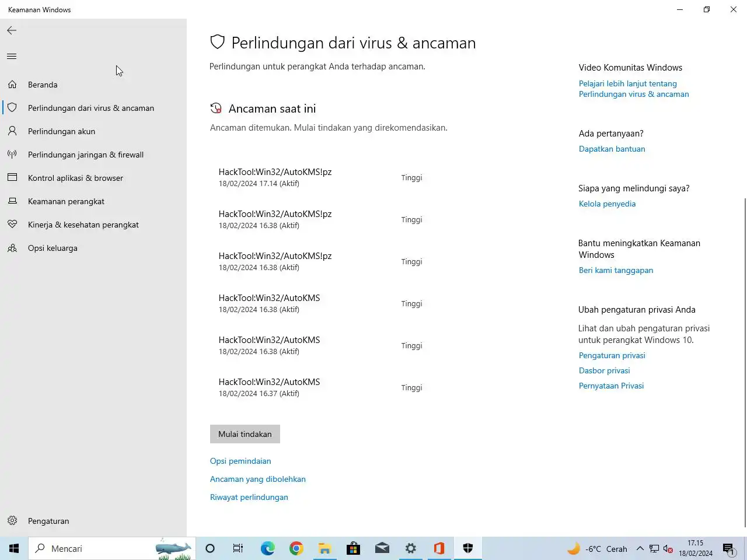The width and height of the screenshot is (747, 560).
Task: Launch Microsoft Edge from taskbar
Action: [x=267, y=548]
